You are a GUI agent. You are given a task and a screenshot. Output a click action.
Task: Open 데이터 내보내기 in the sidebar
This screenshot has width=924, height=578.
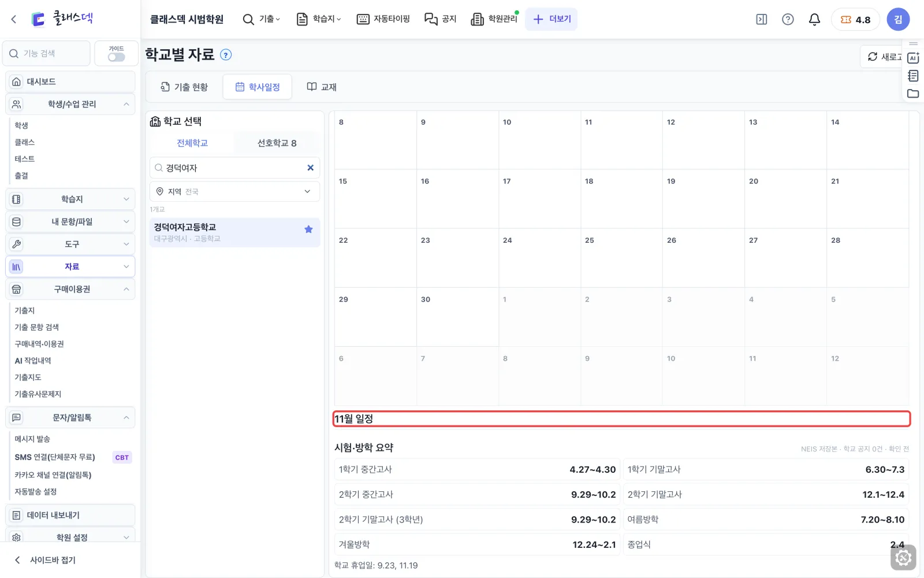(70, 515)
